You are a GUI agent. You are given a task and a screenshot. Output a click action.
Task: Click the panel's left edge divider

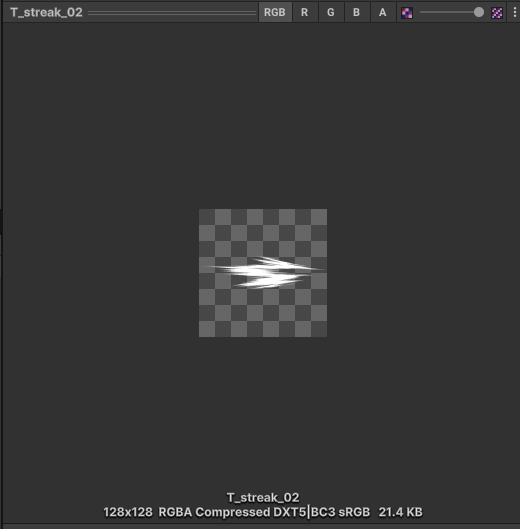1,270
